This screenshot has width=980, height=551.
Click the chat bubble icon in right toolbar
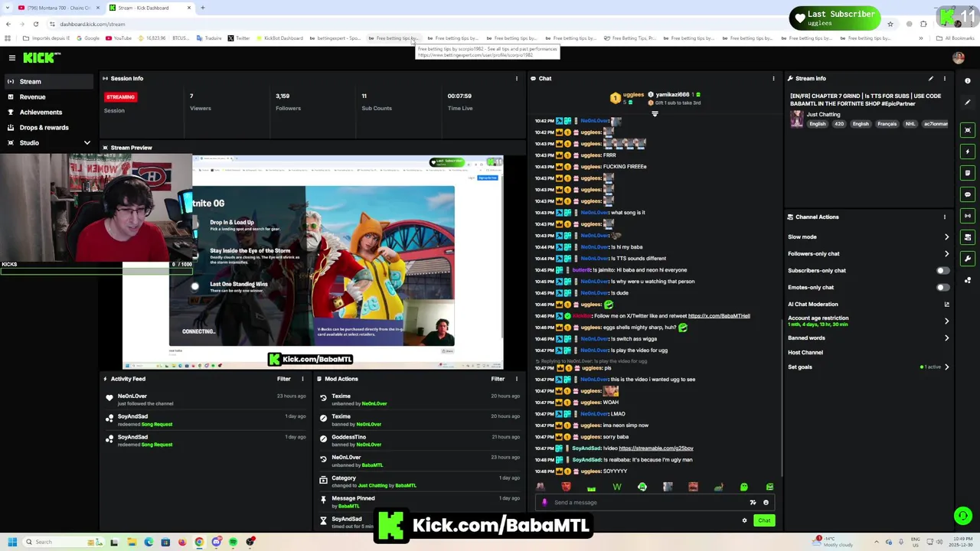click(968, 194)
